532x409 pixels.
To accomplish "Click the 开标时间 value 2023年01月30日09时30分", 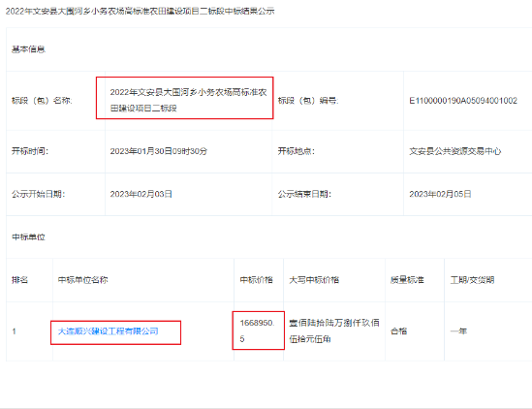I will pos(159,151).
